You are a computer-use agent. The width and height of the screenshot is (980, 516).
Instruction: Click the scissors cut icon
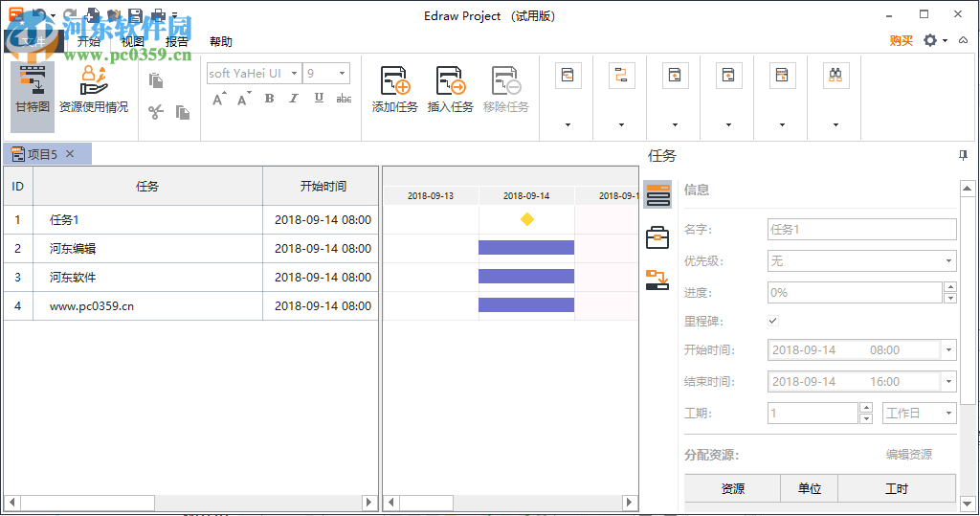point(156,112)
